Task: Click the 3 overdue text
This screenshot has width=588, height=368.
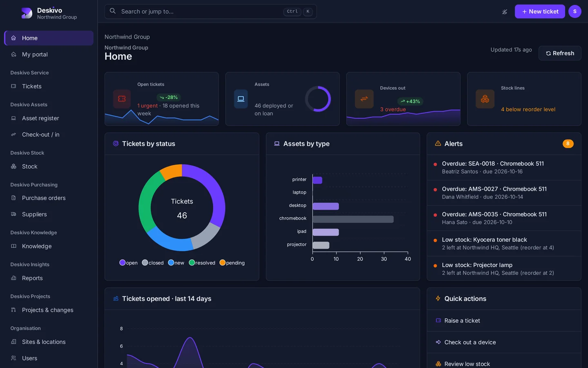Action: 393,109
